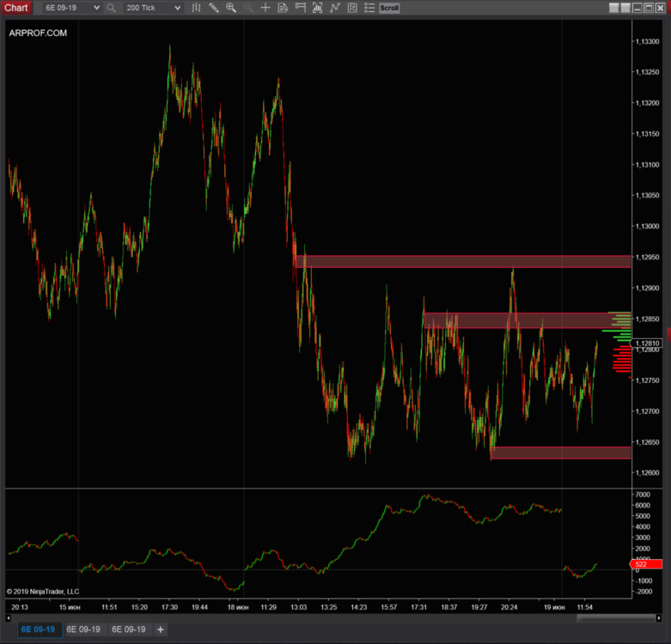Viewport: 671px width, 644px height.
Task: Open the Strategies dialog icon
Action: (x=352, y=8)
